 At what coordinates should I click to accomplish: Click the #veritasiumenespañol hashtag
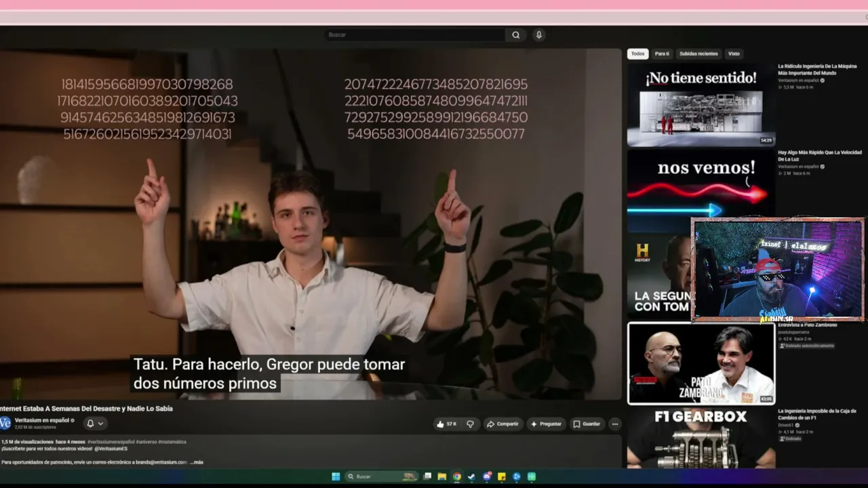tap(111, 442)
